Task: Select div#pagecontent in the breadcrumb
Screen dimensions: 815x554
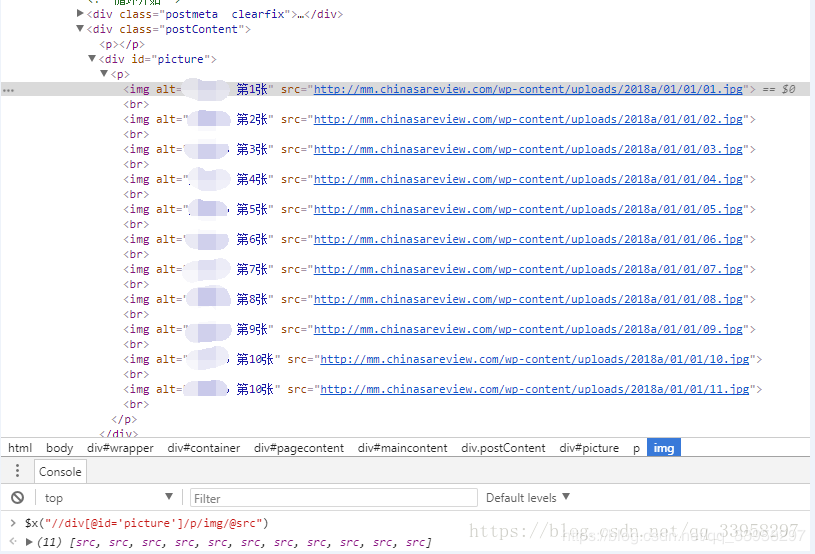Action: pos(299,447)
